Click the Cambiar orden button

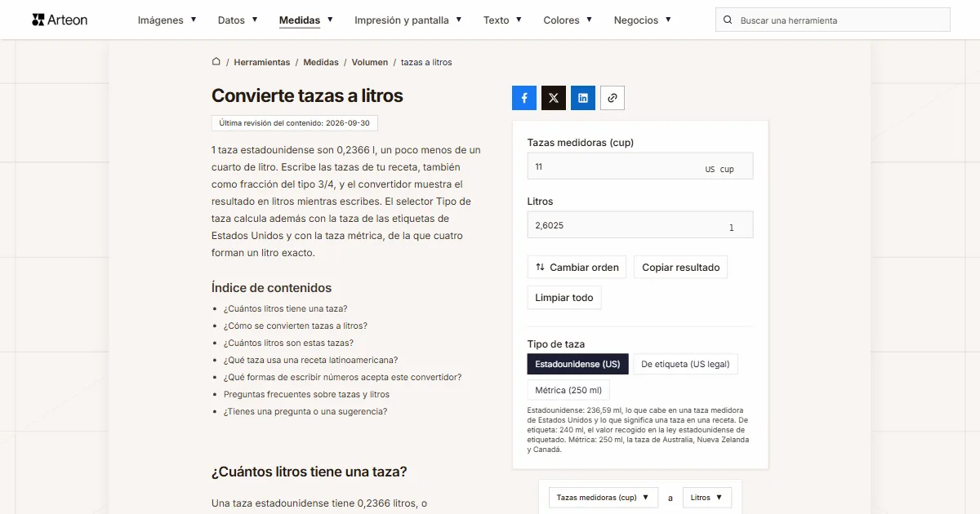(x=577, y=267)
